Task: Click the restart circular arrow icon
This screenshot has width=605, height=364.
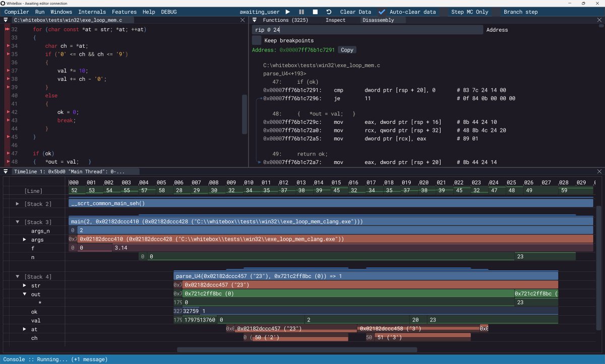Action: click(x=329, y=12)
